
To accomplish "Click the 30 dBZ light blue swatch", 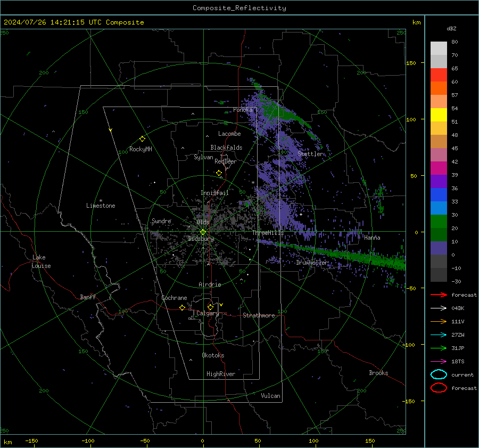I will click(439, 208).
